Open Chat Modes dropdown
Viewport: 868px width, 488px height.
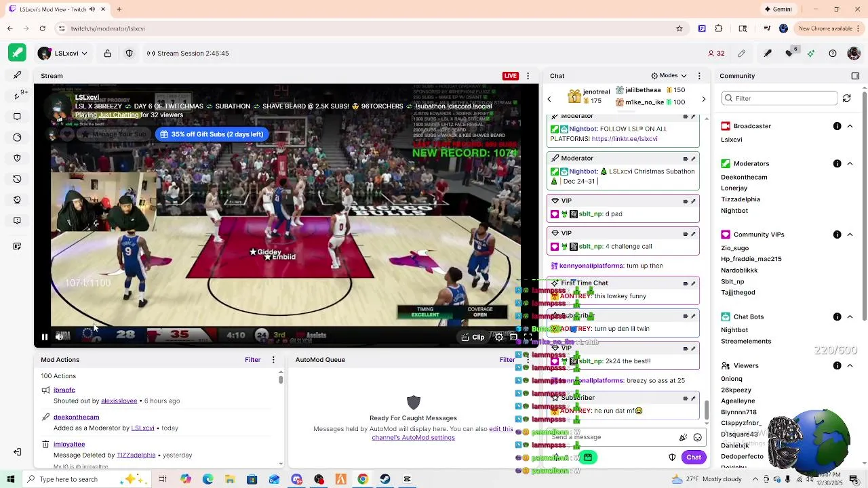[x=669, y=75]
